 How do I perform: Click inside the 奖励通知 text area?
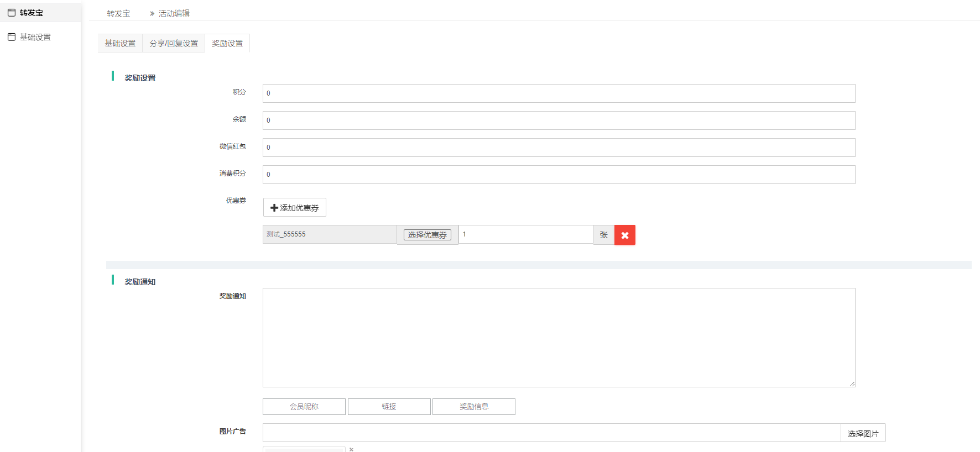559,337
